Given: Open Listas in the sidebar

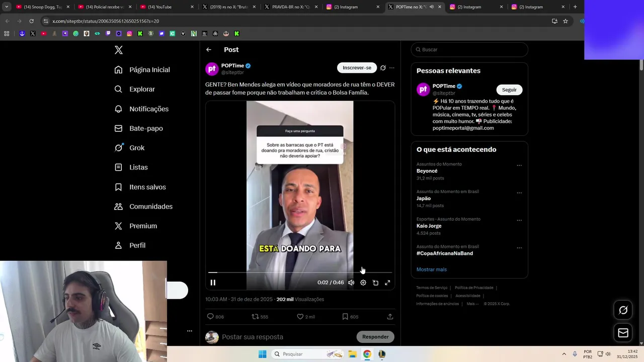Looking at the screenshot, I should (131, 167).
